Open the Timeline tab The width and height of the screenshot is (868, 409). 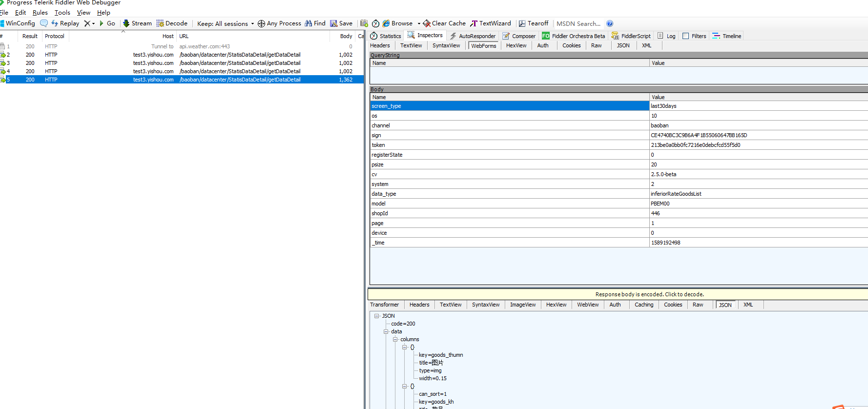point(727,36)
